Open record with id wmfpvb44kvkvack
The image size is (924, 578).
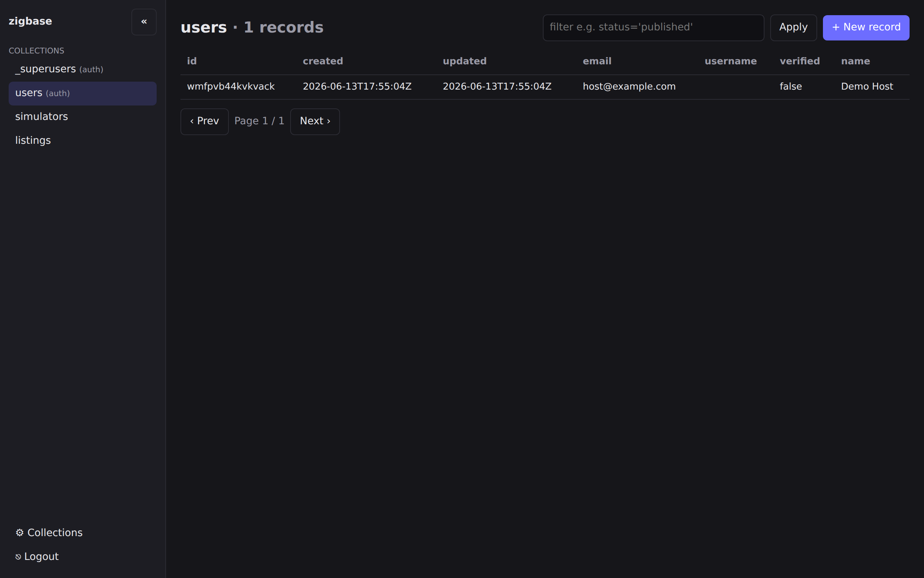click(x=231, y=87)
